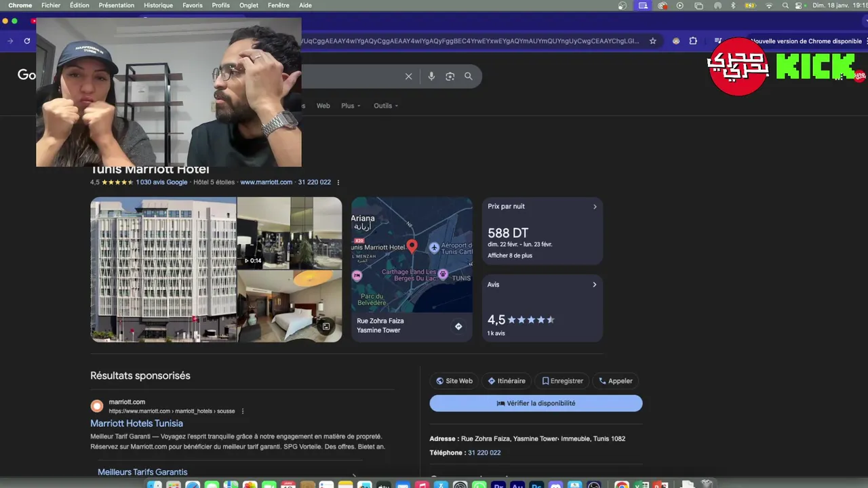The height and width of the screenshot is (488, 868).
Task: Bookmark this page with the star icon
Action: tap(653, 41)
